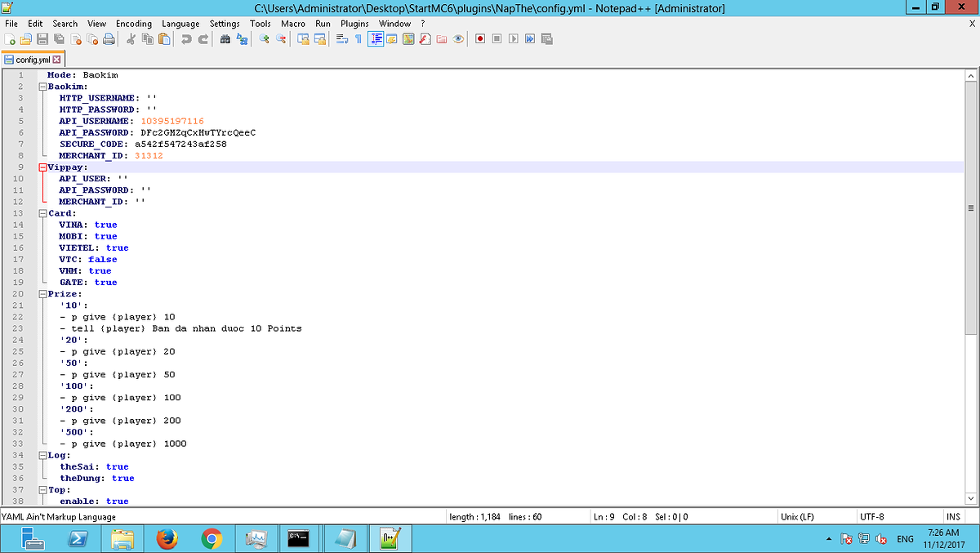Image resolution: width=980 pixels, height=553 pixels.
Task: Toggle show all characters pilcrow icon
Action: [358, 38]
